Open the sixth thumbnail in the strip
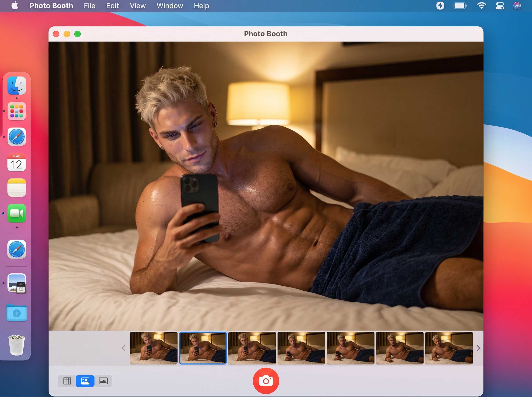 (x=399, y=348)
